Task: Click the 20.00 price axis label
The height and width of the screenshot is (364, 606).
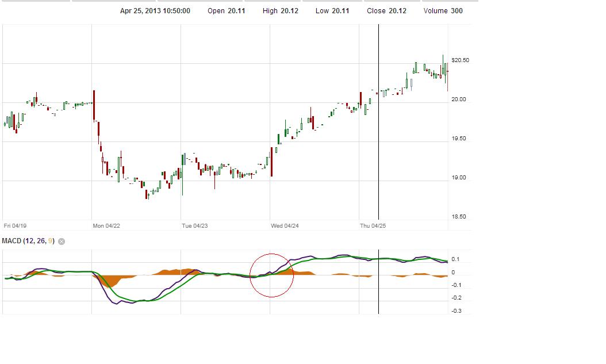Action: [459, 99]
